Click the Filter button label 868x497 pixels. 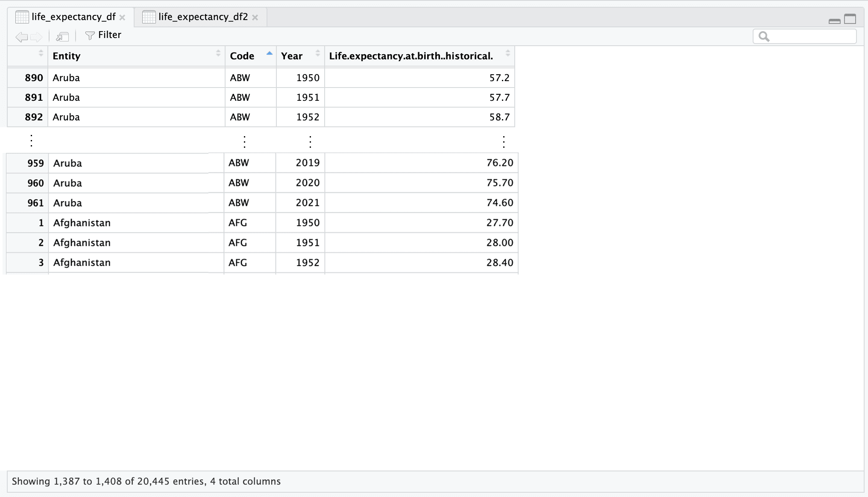109,35
